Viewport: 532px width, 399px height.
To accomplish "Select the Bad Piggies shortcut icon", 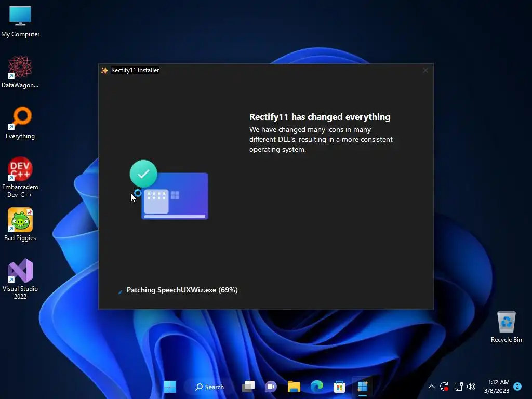I will pos(20,224).
